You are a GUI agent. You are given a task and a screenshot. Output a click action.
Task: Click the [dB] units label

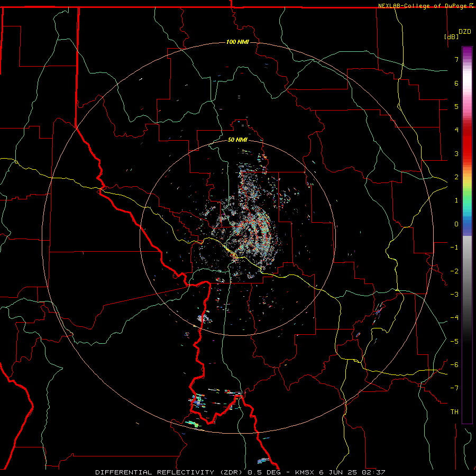point(452,36)
